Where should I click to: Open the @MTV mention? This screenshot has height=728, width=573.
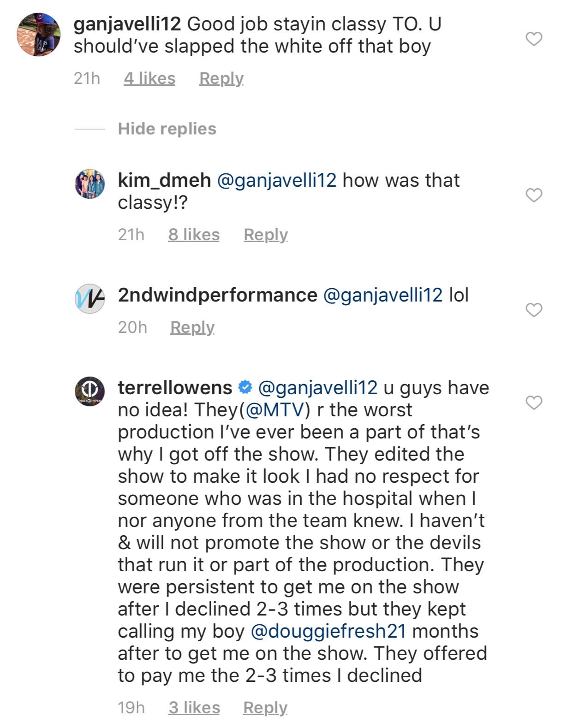tap(277, 410)
